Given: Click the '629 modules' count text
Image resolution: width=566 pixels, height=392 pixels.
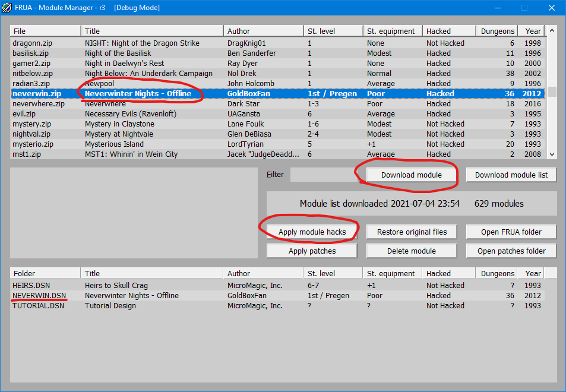Looking at the screenshot, I should 499,204.
